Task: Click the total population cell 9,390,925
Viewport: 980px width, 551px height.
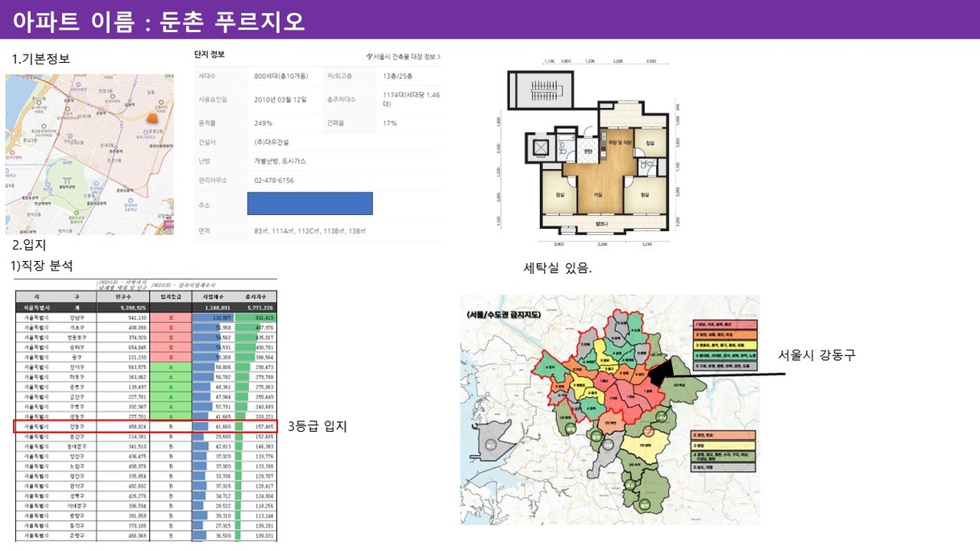Action: coord(122,308)
